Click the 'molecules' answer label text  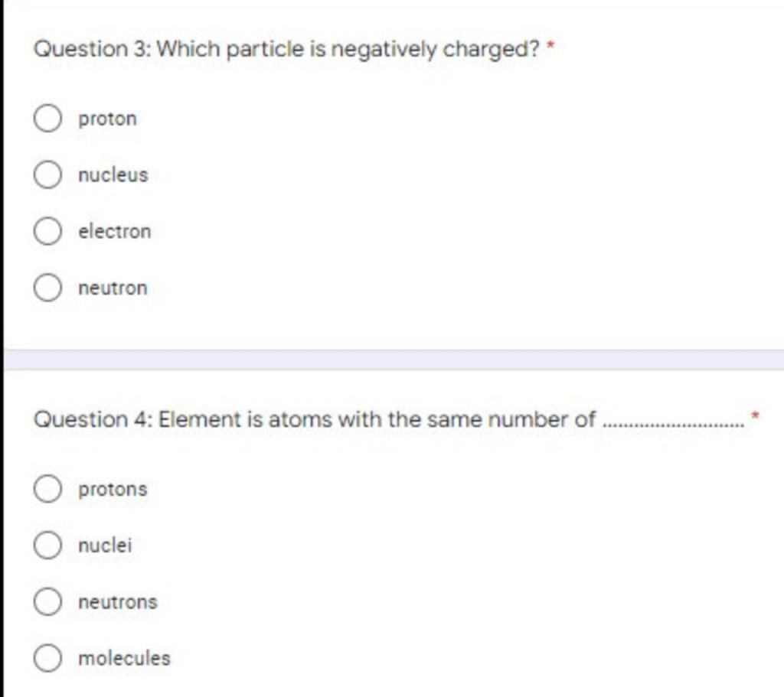tap(125, 658)
